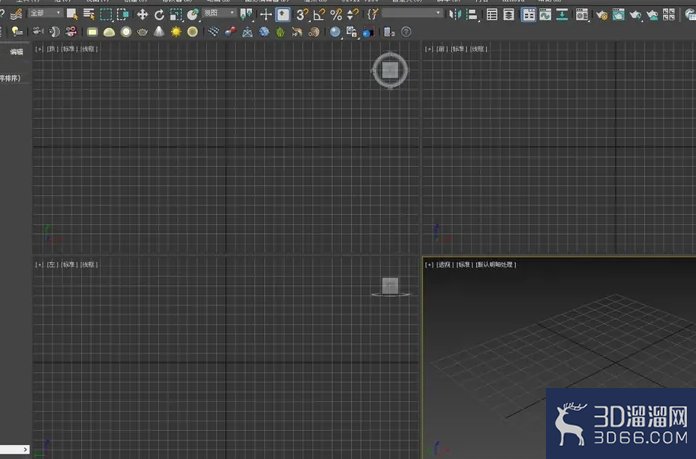
Task: Open Select by Name list icon
Action: coord(89,15)
